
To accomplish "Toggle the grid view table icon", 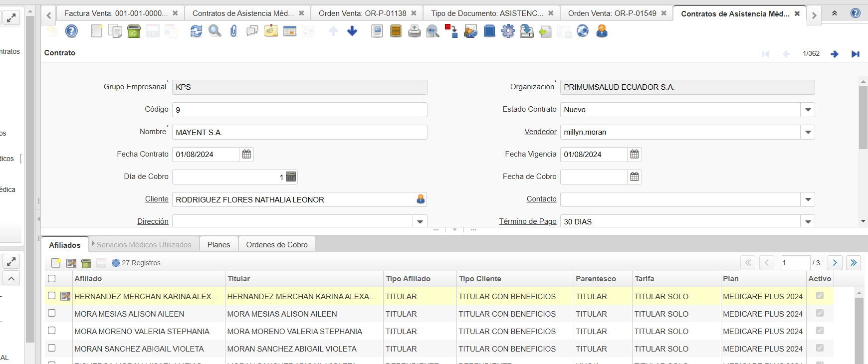I will point(290,31).
